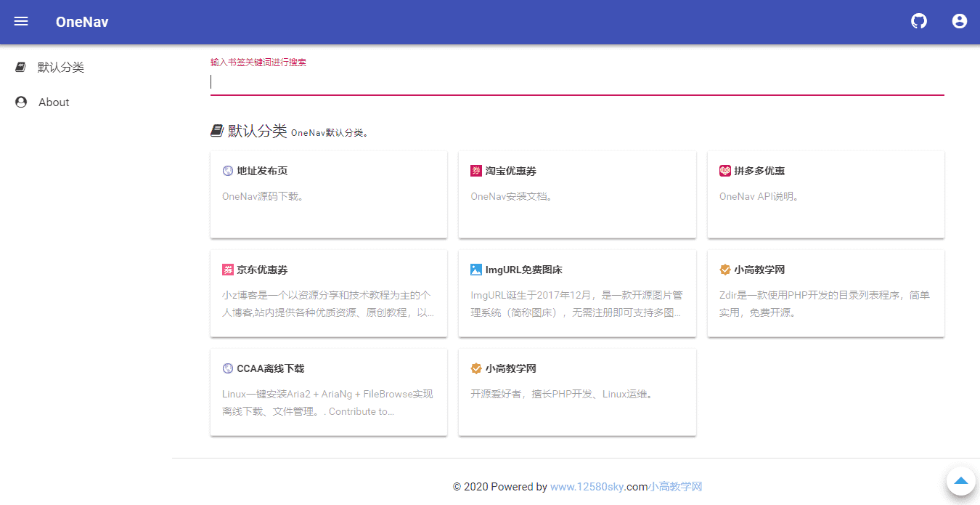The height and width of the screenshot is (505, 980).
Task: Open the 小高教学网 card with Zdir description
Action: pyautogui.click(x=826, y=294)
